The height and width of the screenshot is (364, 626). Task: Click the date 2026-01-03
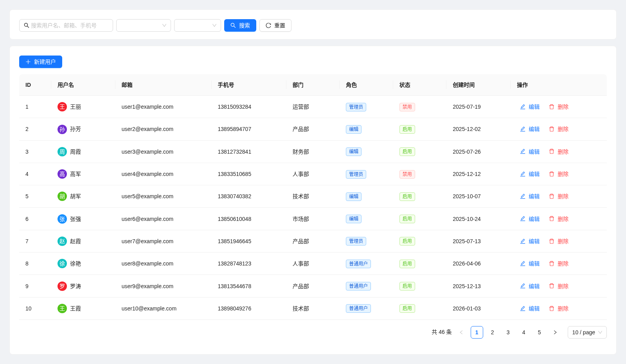467,308
